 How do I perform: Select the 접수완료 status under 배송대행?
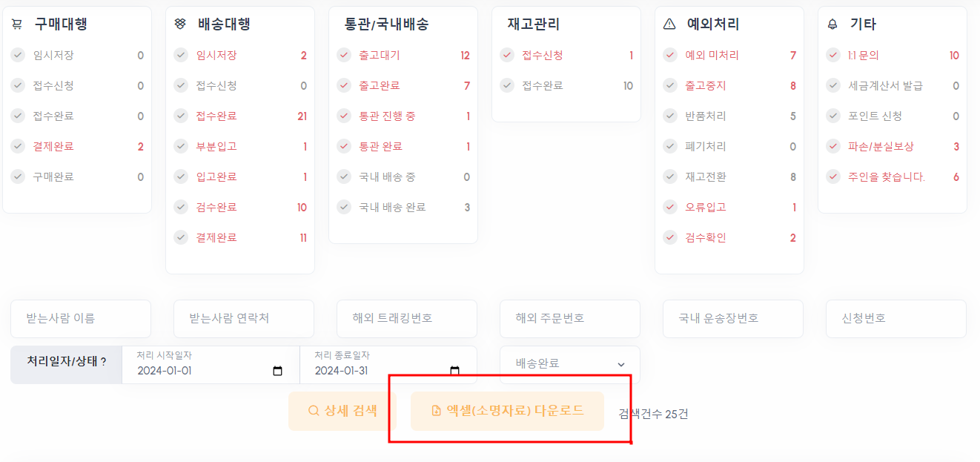[x=216, y=116]
